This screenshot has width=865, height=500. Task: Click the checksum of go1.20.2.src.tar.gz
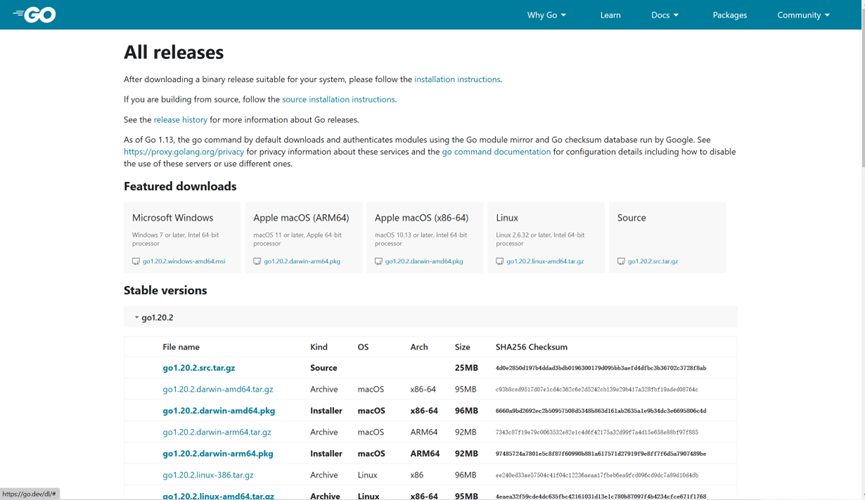[601, 368]
